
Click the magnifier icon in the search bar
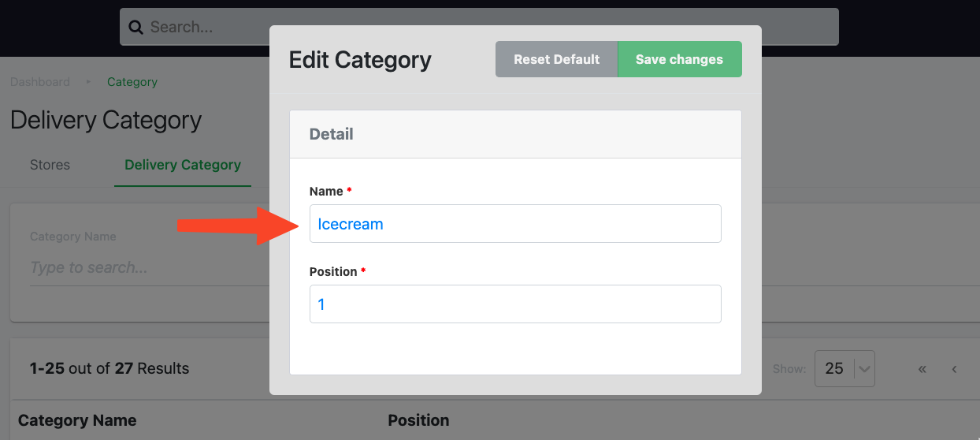point(136,27)
